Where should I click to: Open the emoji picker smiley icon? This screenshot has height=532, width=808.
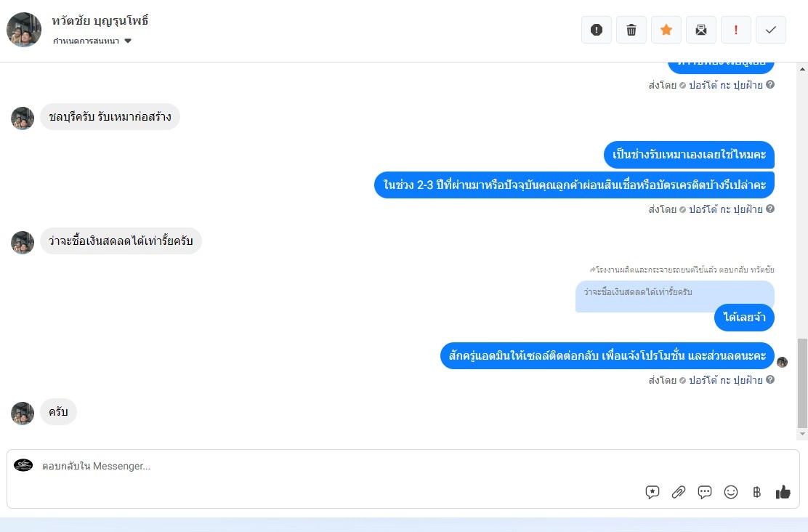(x=731, y=492)
